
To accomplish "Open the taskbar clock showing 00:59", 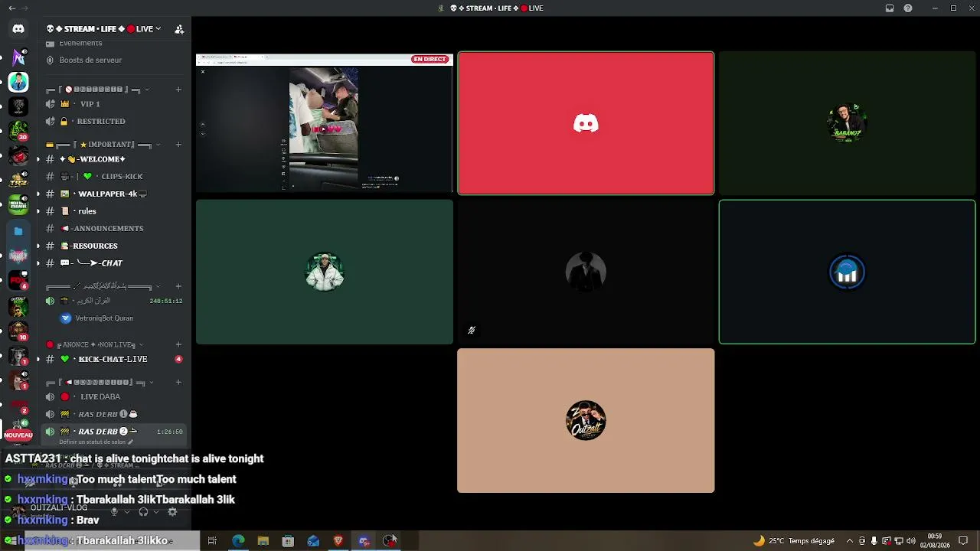I will point(935,541).
